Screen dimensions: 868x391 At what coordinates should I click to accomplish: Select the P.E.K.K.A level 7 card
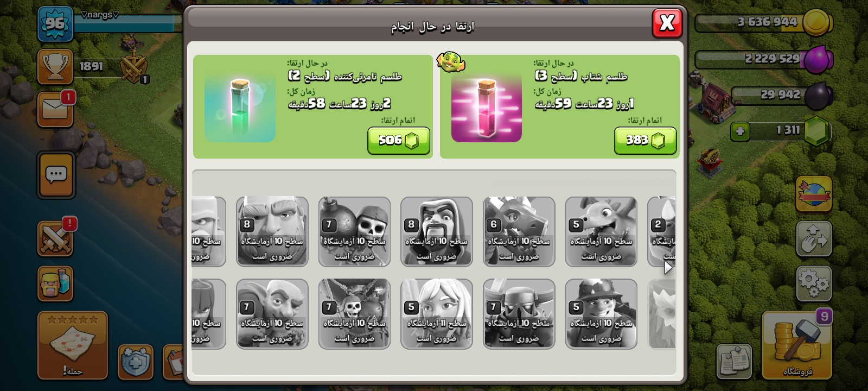point(519,314)
